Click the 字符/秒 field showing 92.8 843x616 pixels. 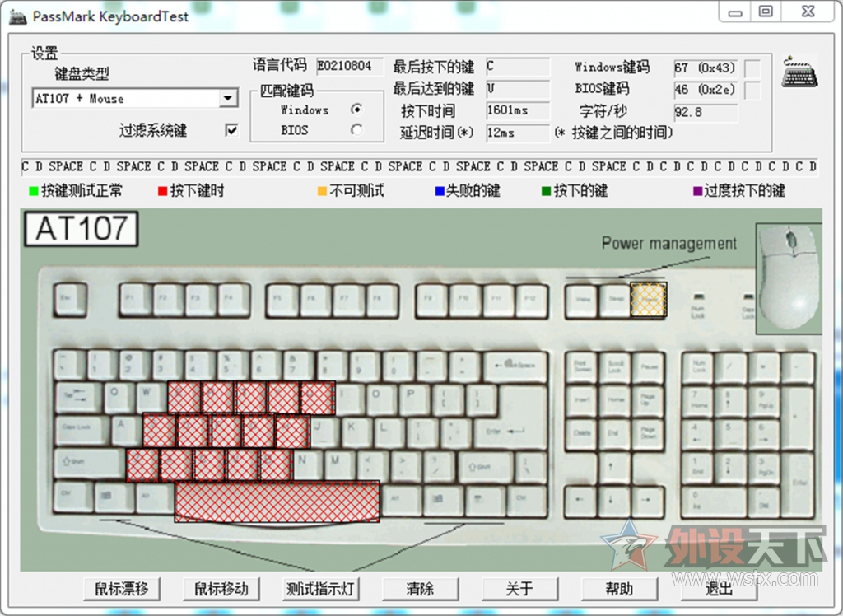706,113
